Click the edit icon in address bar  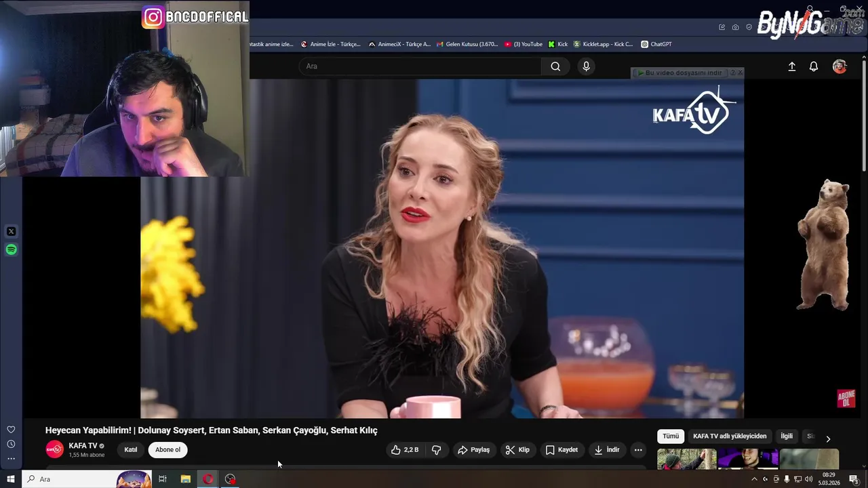click(x=722, y=27)
